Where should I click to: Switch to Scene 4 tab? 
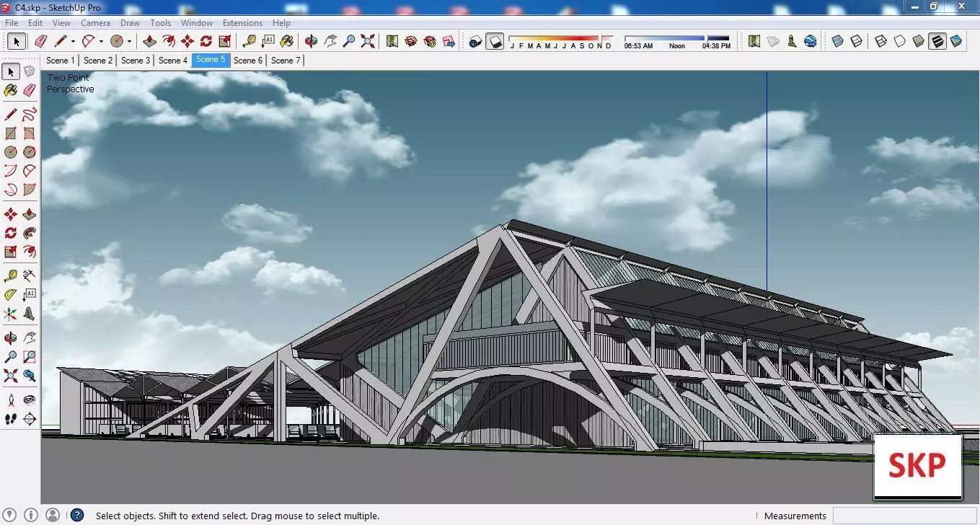pyautogui.click(x=173, y=61)
